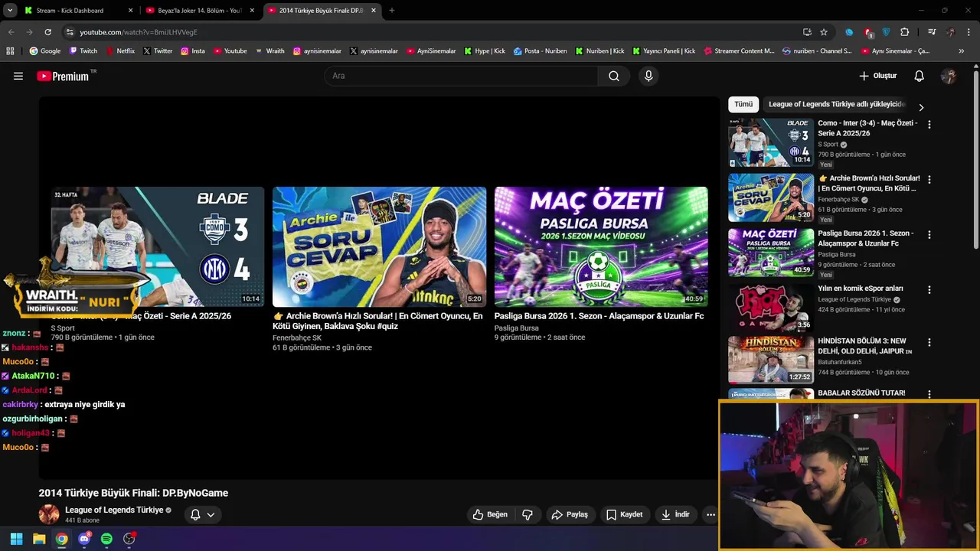Open the Streamer Content M... bookmark
Viewport: 980px width, 551px height.
click(739, 51)
